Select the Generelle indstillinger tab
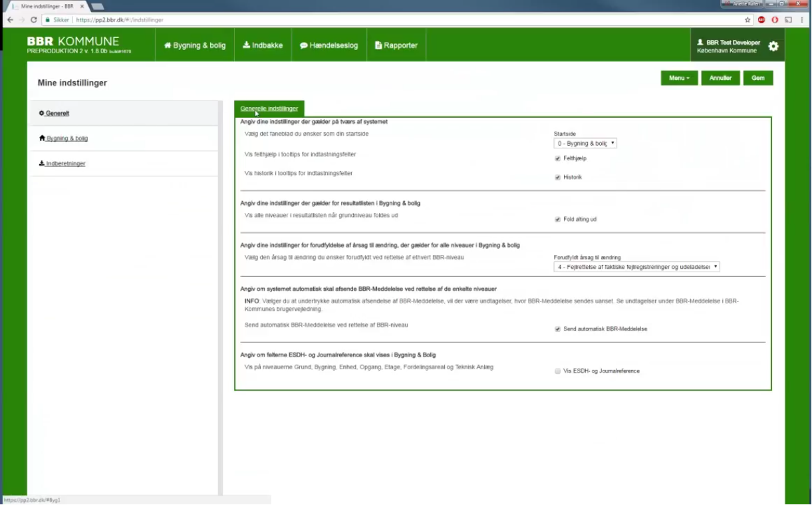This screenshot has height=505, width=812. 269,108
